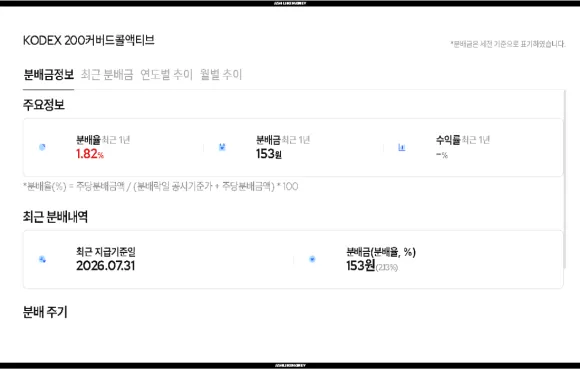Click the 최근 분배내역 section heading
580x369 pixels.
coord(55,217)
